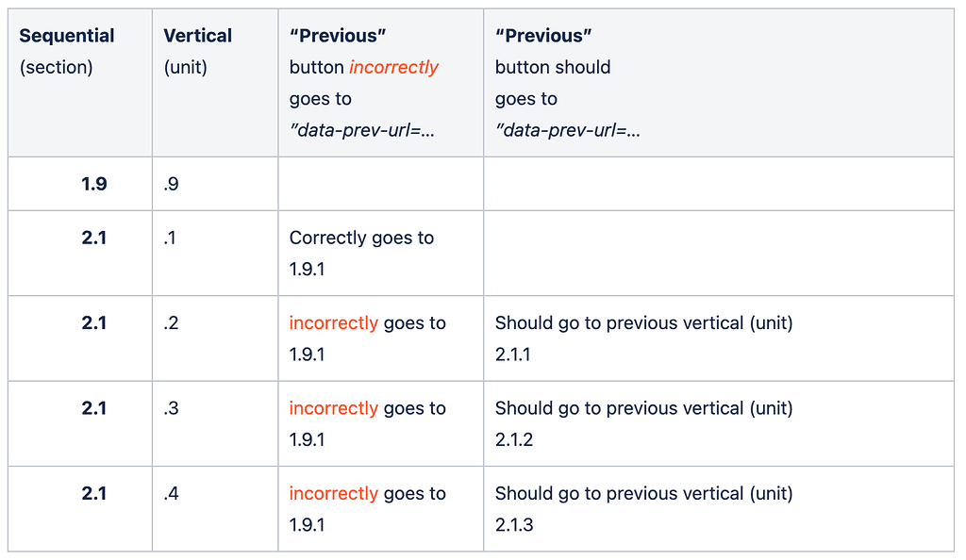Click the cell showing 2.1.3 target

(643, 508)
